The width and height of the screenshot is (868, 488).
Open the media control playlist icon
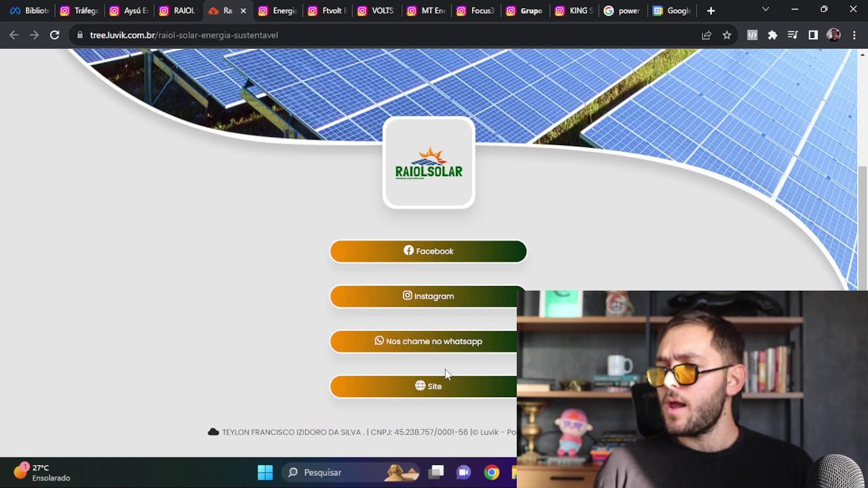pos(793,35)
